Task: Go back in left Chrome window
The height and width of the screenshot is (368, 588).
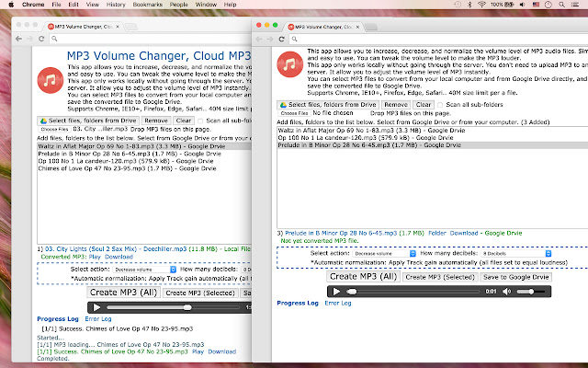Action: (x=18, y=39)
